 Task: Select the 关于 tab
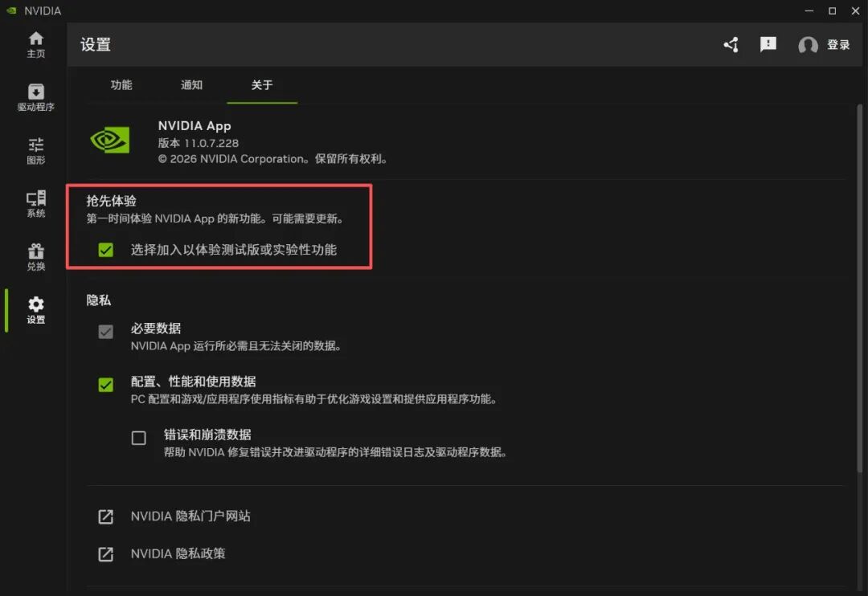(262, 84)
